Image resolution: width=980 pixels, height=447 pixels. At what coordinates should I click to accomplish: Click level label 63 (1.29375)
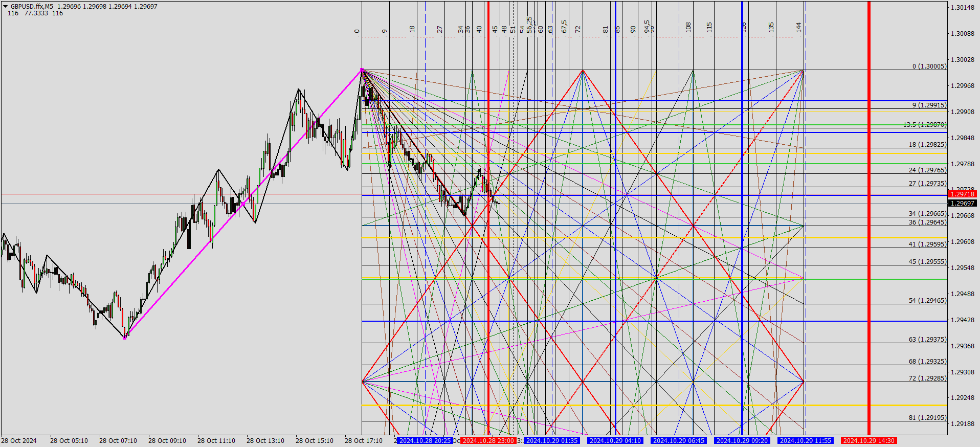(927, 340)
